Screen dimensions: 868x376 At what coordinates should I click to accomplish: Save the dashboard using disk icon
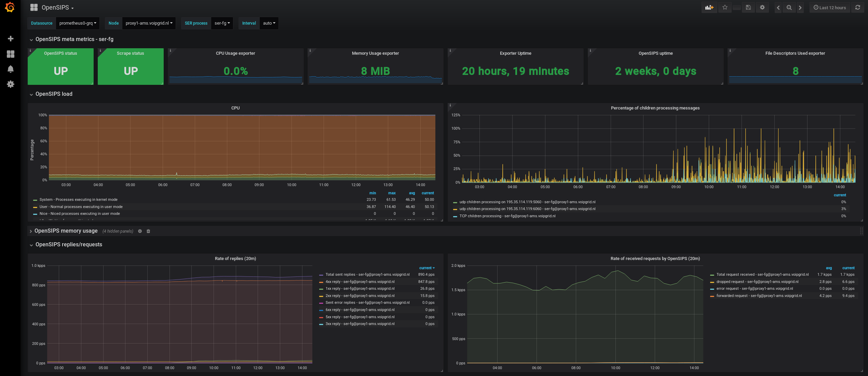(x=748, y=8)
